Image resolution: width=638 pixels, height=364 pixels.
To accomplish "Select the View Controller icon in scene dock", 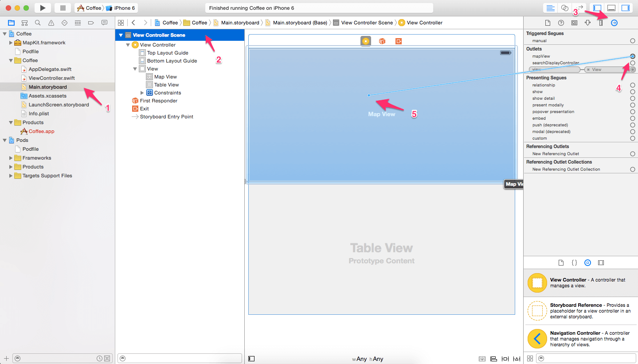I will coord(366,41).
